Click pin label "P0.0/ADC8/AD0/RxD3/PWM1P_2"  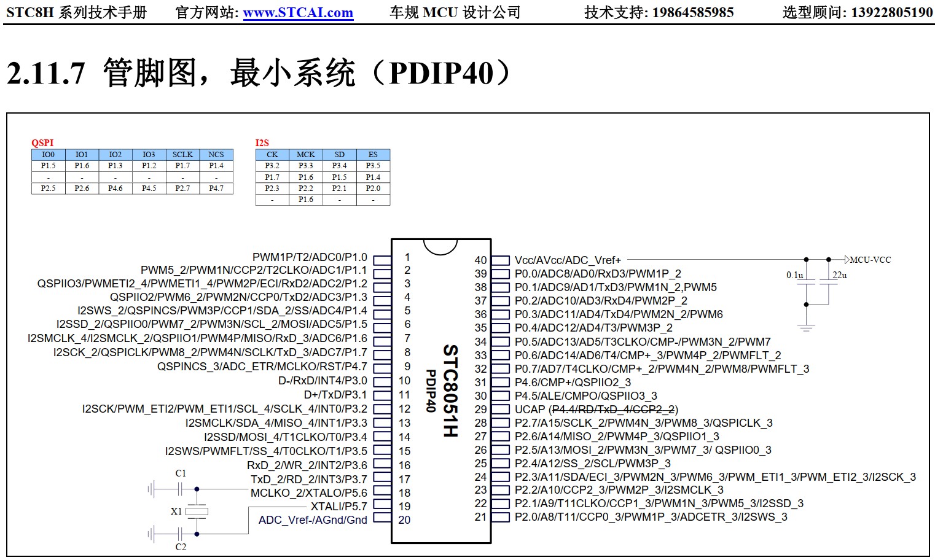(x=598, y=274)
